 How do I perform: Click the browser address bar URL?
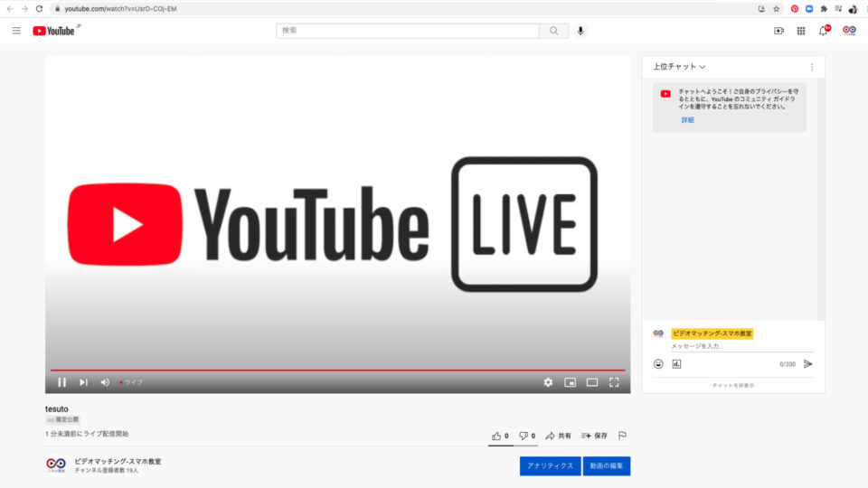(x=120, y=9)
